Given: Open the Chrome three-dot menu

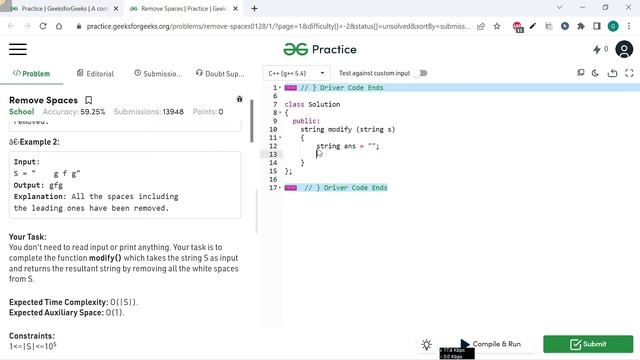Looking at the screenshot, I should (629, 26).
